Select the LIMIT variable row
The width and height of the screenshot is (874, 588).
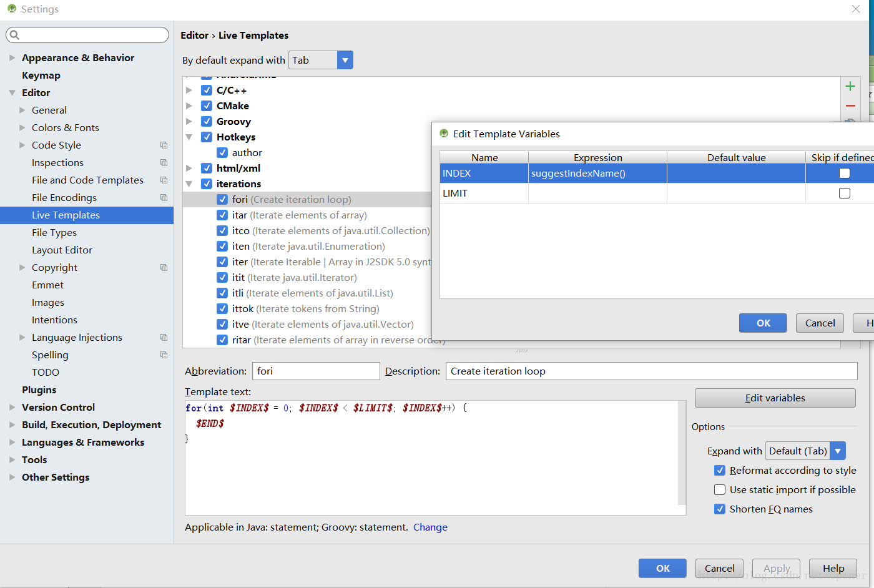click(x=657, y=193)
